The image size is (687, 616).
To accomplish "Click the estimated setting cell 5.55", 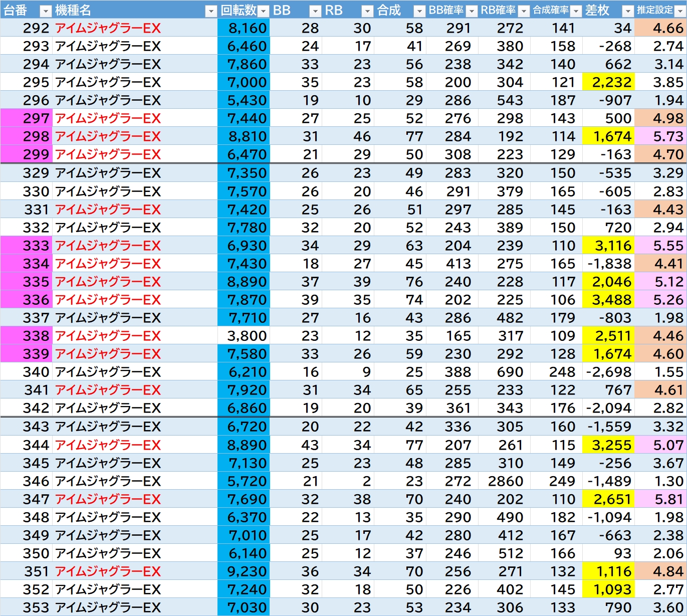I will coord(661,246).
